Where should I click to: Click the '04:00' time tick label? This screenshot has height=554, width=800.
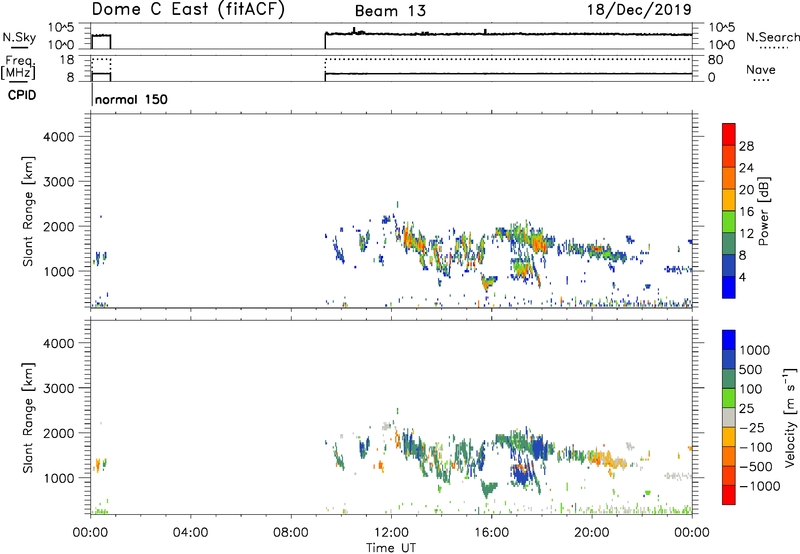[190, 533]
